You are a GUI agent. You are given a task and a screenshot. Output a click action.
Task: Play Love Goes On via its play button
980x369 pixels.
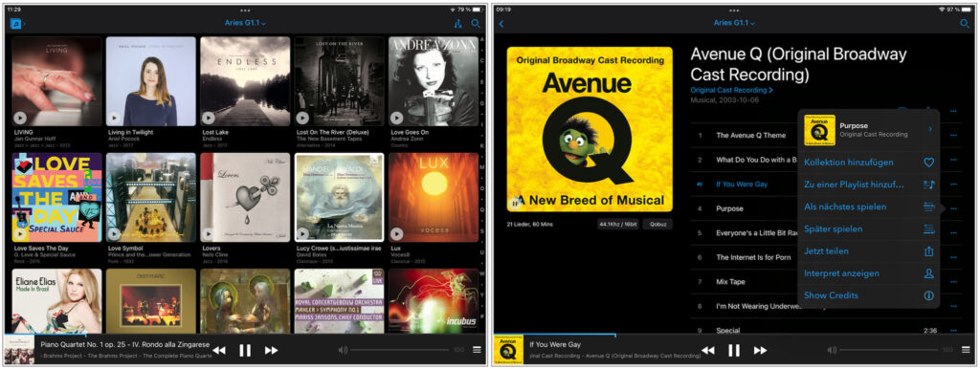click(396, 118)
